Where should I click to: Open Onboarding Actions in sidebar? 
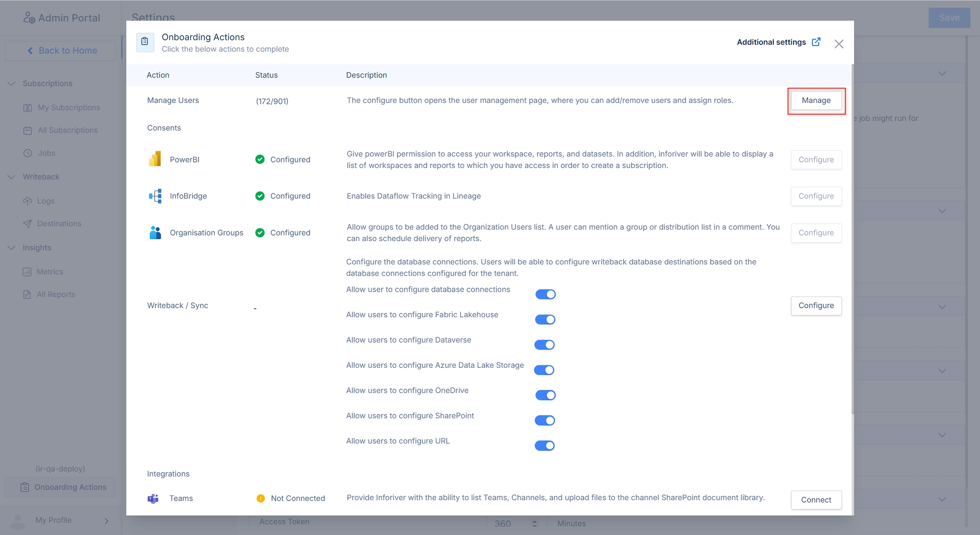pos(63,487)
